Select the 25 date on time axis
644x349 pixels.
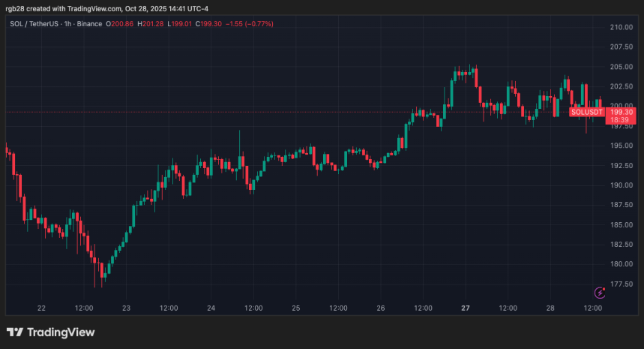pyautogui.click(x=296, y=308)
